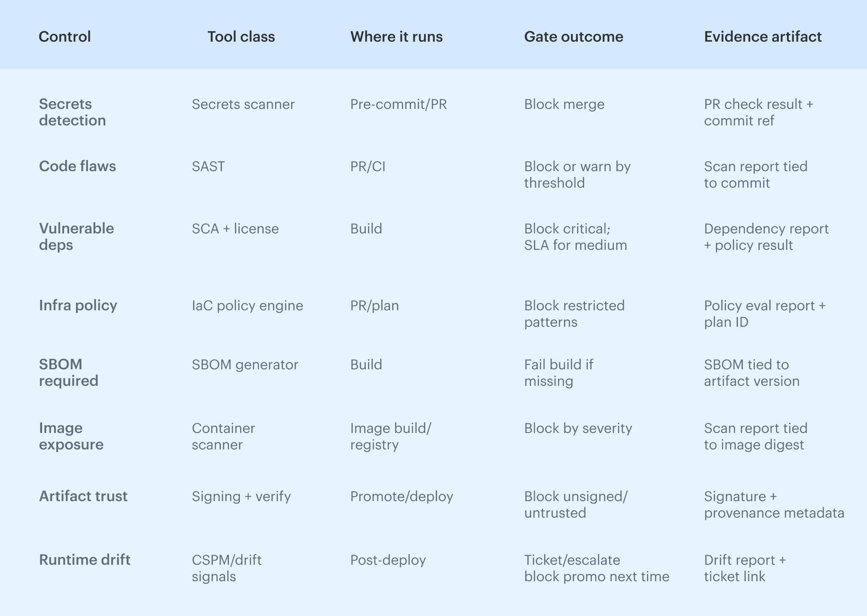867x616 pixels.
Task: Select the Infra policy row label
Action: point(78,305)
